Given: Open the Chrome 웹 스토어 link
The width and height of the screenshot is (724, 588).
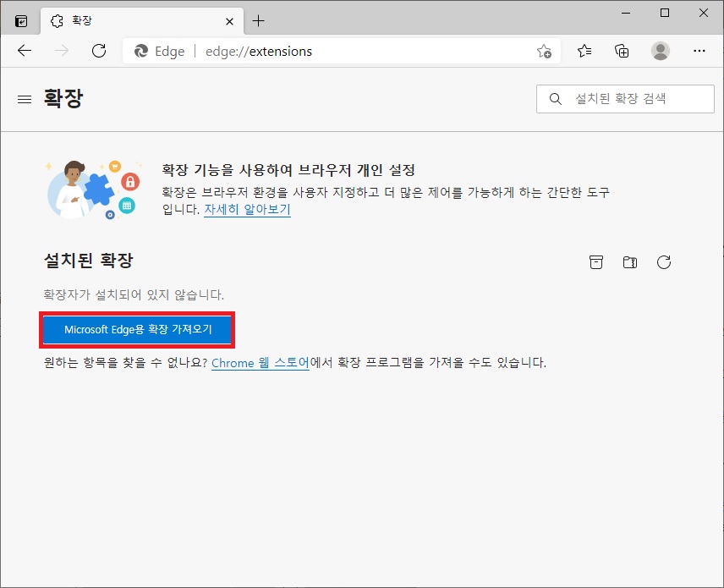Looking at the screenshot, I should click(x=261, y=363).
